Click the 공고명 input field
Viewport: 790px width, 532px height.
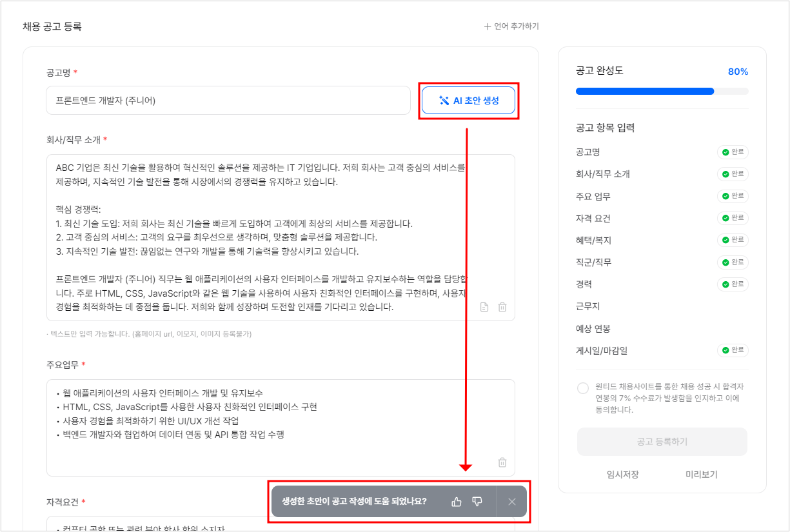coord(228,101)
